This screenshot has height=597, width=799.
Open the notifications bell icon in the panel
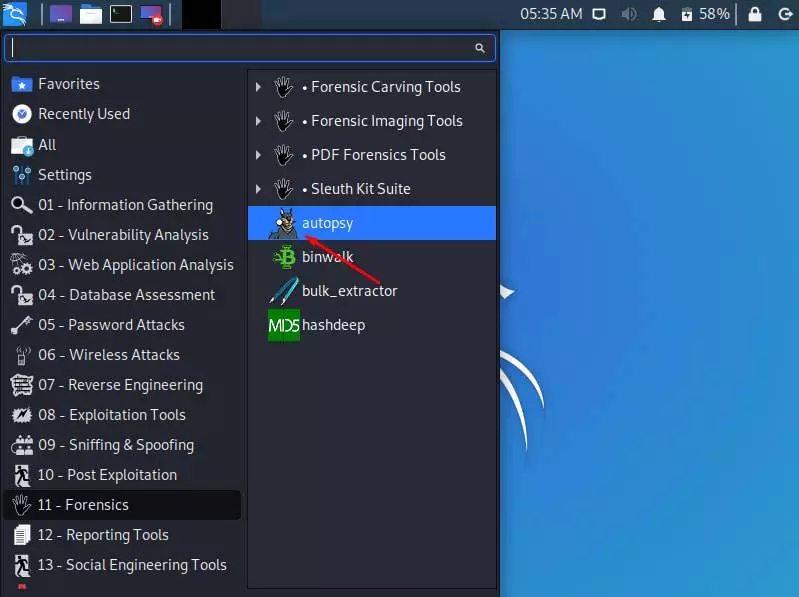coord(658,14)
